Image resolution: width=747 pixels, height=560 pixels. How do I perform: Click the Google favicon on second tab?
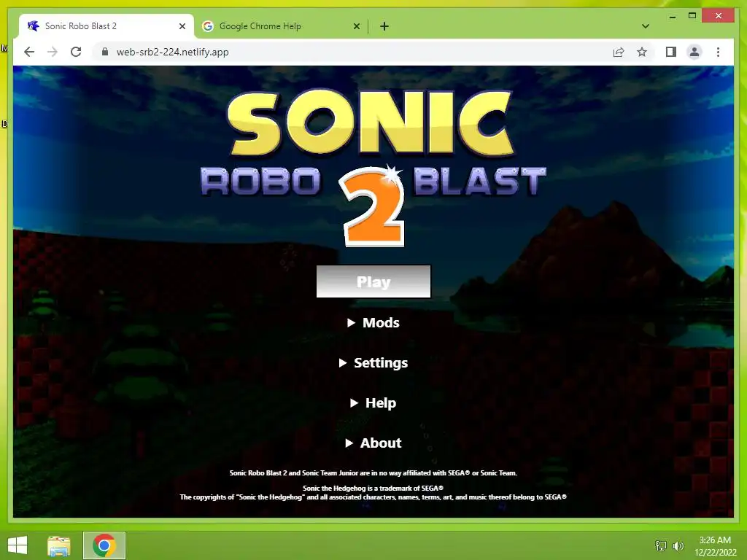208,26
